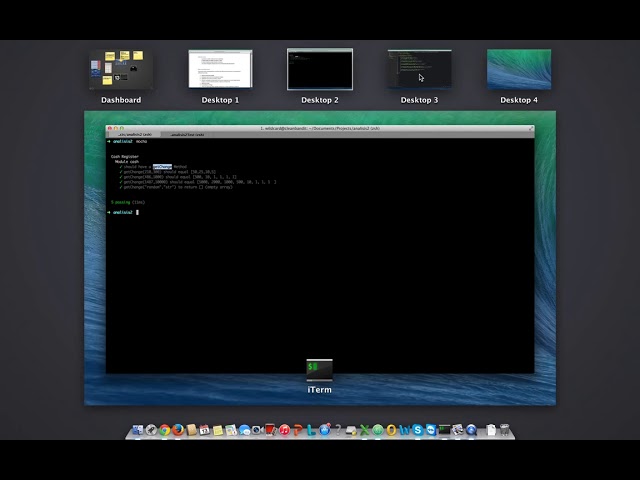Click the iTerm window title bar text

coord(320,128)
